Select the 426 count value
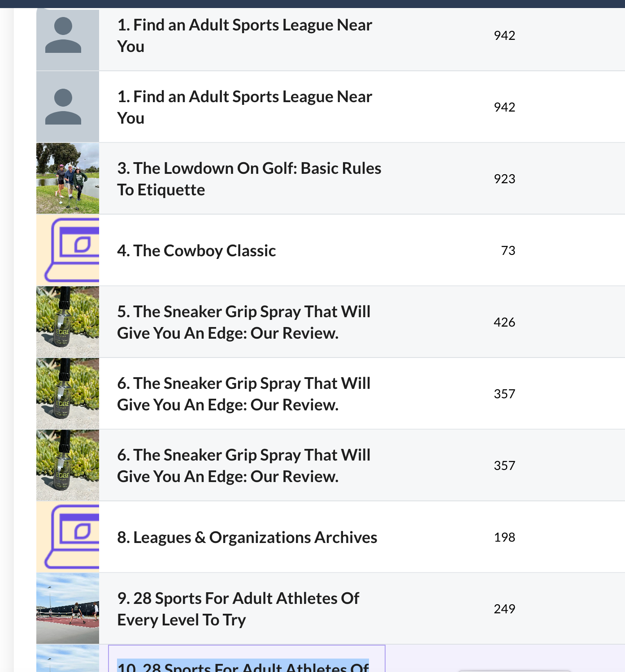 504,322
